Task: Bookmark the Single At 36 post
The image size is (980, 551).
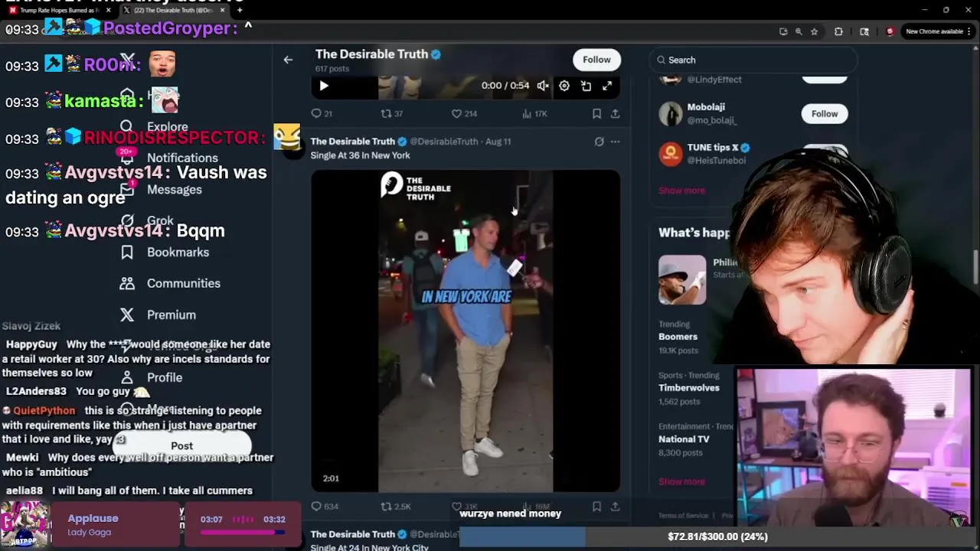Action: pyautogui.click(x=596, y=506)
